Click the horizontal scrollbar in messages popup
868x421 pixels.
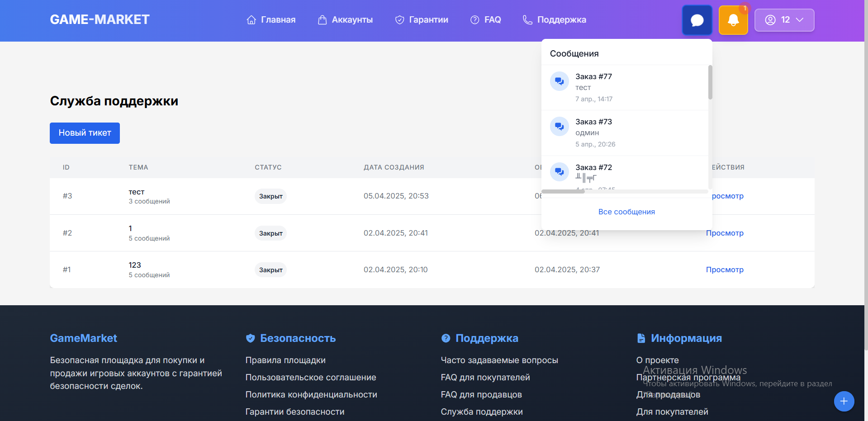coord(563,191)
